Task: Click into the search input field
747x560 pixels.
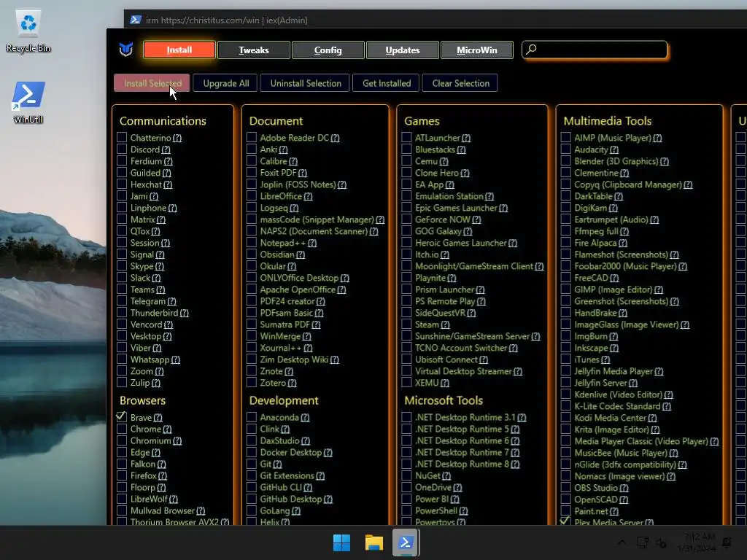Action: pyautogui.click(x=595, y=50)
